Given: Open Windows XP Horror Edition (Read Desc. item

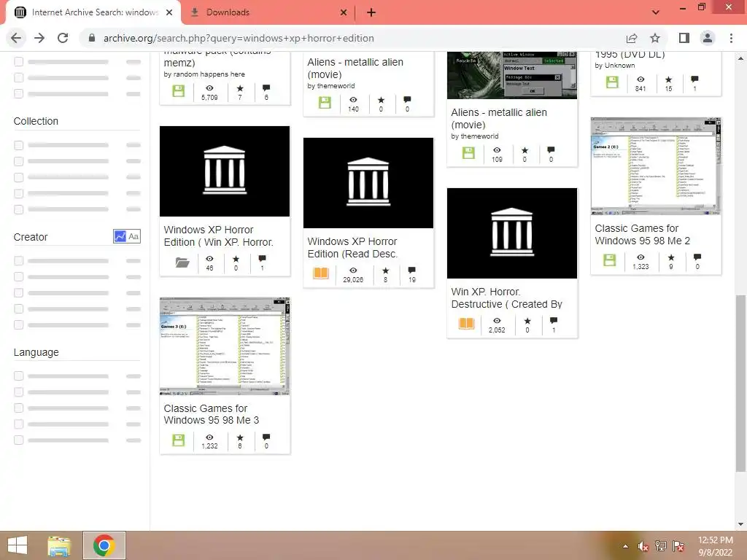Looking at the screenshot, I should 352,248.
